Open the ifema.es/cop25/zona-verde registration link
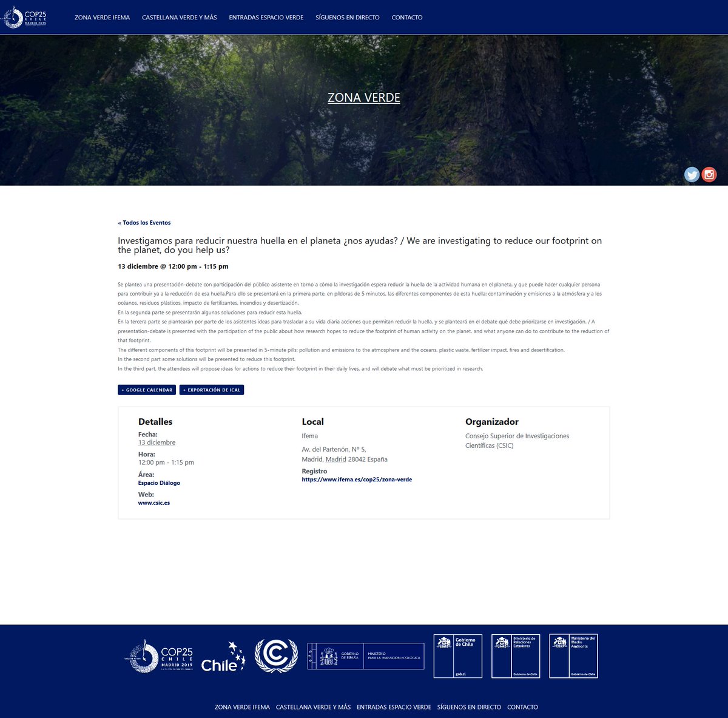Image resolution: width=728 pixels, height=718 pixels. click(357, 479)
